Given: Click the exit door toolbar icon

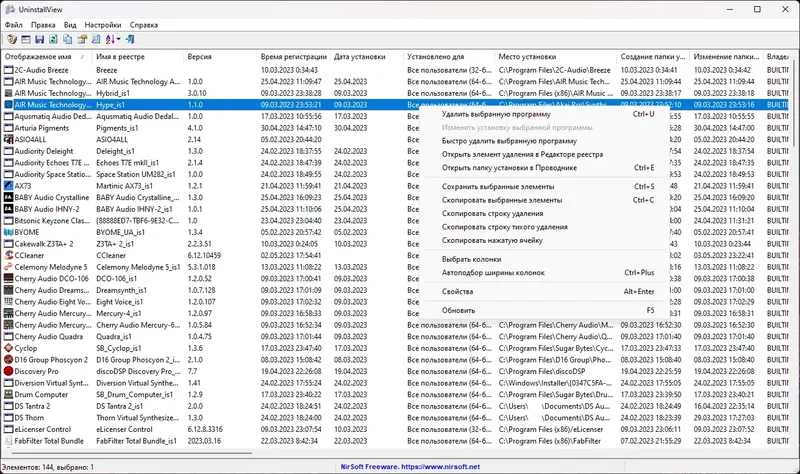Looking at the screenshot, I should (130, 39).
